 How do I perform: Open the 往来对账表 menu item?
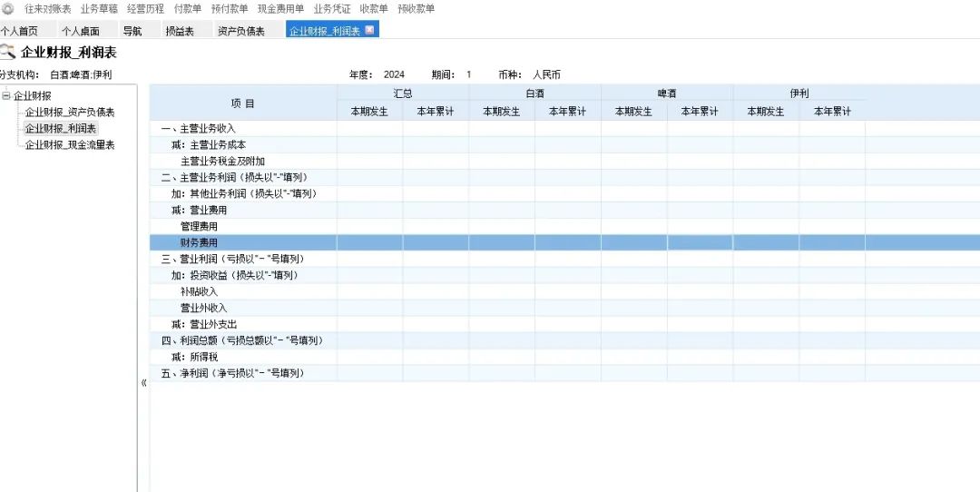tap(47, 9)
